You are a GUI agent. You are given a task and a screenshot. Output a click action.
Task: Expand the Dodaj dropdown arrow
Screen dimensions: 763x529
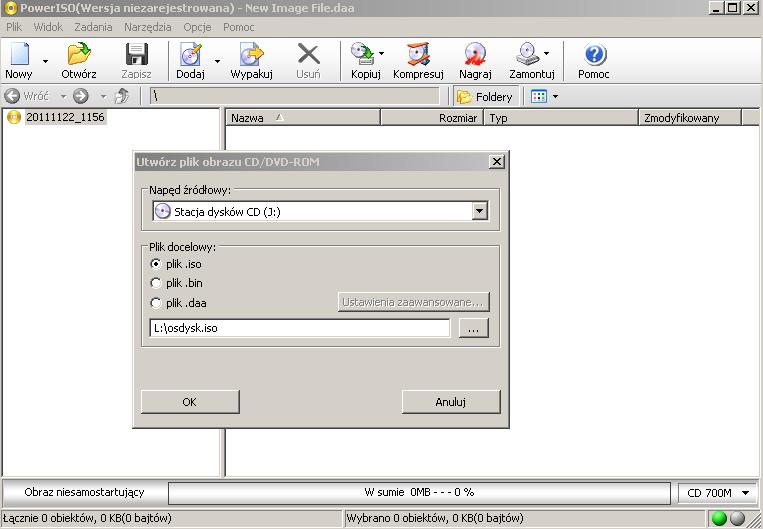pos(217,61)
